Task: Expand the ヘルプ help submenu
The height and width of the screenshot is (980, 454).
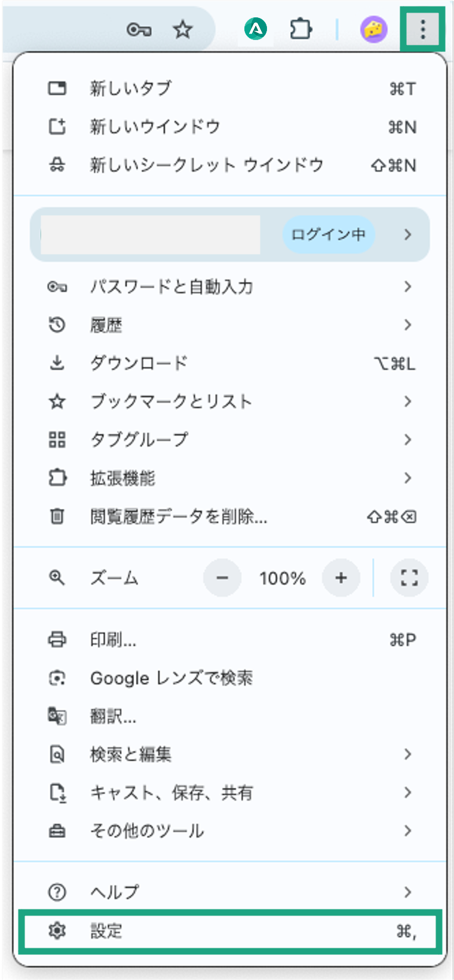Action: [230, 892]
